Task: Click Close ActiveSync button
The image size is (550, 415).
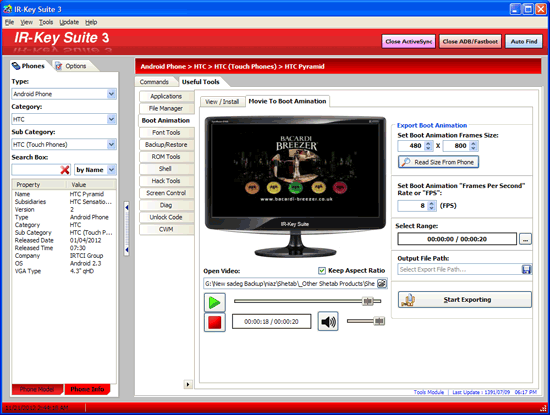Action: (409, 41)
